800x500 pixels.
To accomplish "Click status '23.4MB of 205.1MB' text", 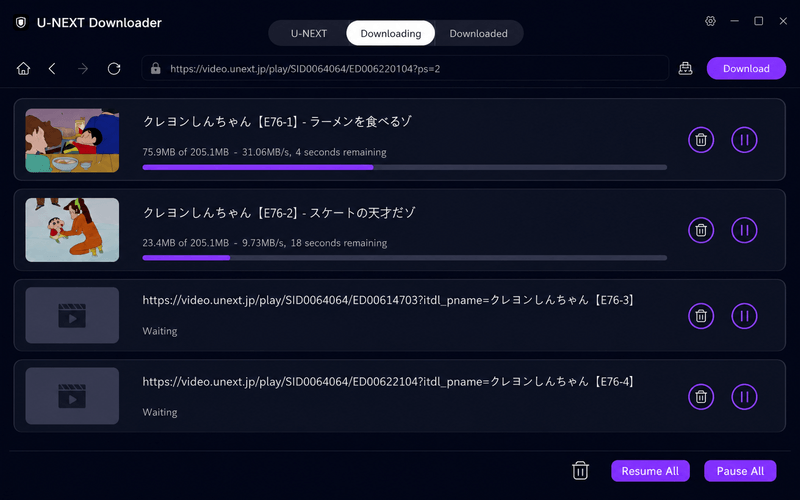I will [x=186, y=243].
